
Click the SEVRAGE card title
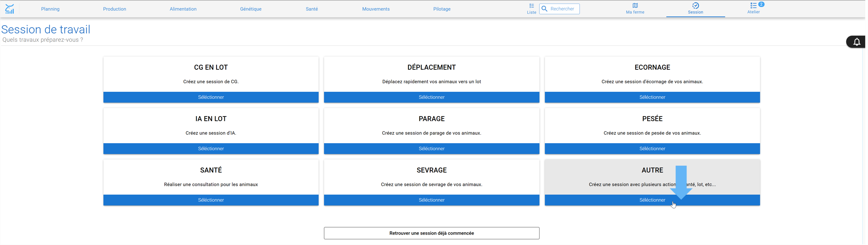(x=432, y=170)
